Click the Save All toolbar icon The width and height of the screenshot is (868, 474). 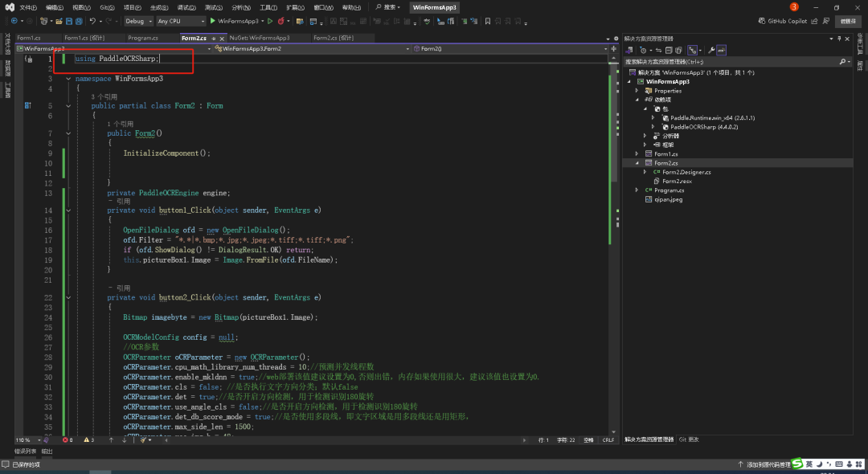click(78, 21)
